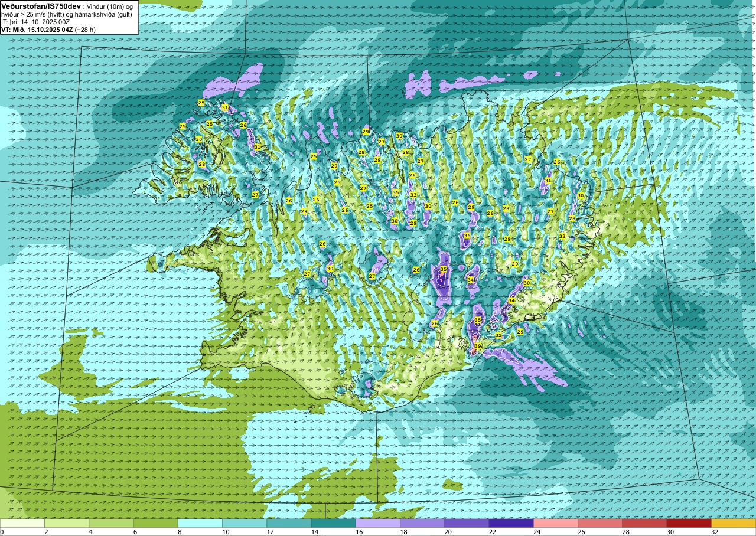This screenshot has height=536, width=756.
Task: Click the legend scale number 18
Action: 403,532
